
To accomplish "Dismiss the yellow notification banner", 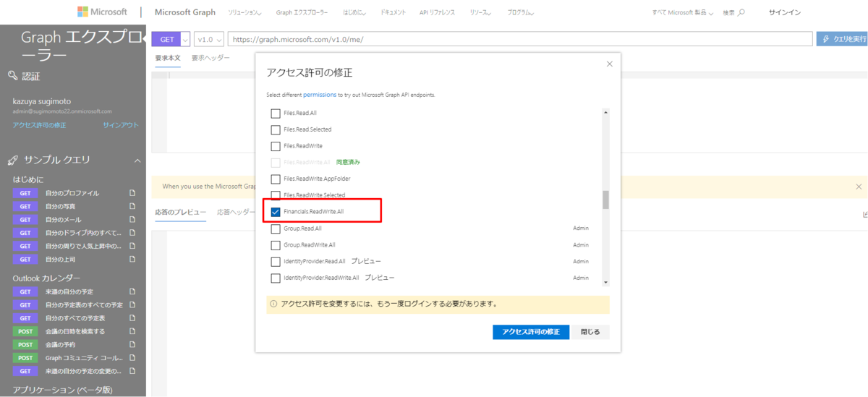I will (859, 187).
